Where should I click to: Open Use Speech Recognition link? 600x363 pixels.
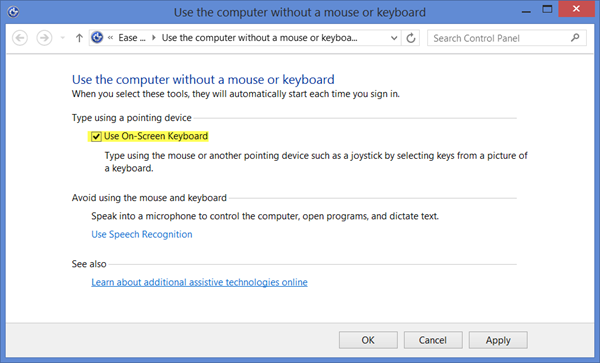142,234
